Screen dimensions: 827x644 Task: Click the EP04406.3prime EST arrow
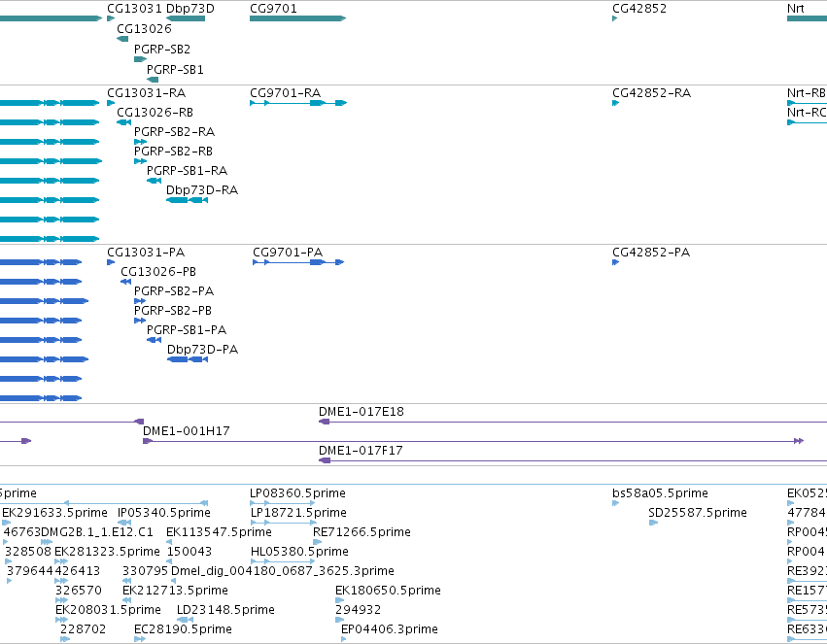pos(344,639)
